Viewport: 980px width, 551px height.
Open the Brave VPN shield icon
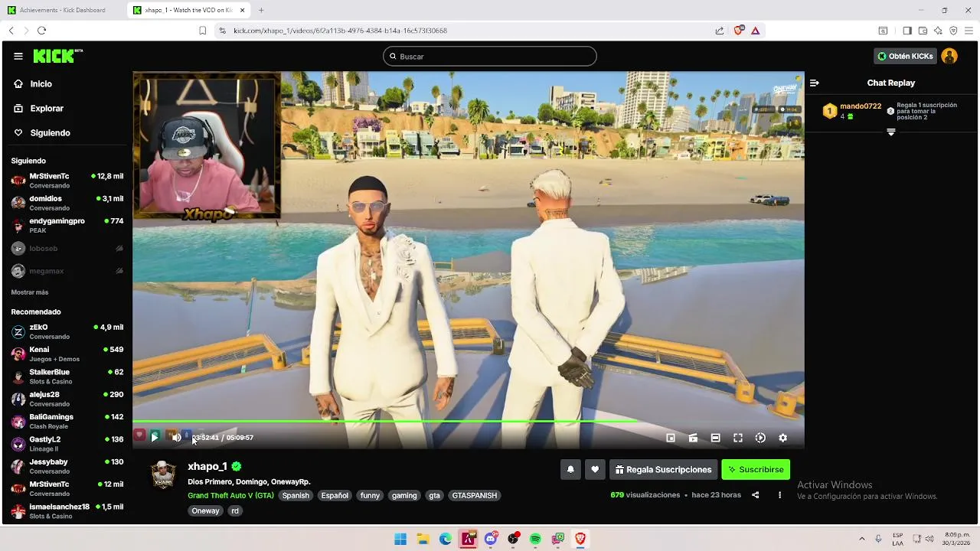click(953, 31)
